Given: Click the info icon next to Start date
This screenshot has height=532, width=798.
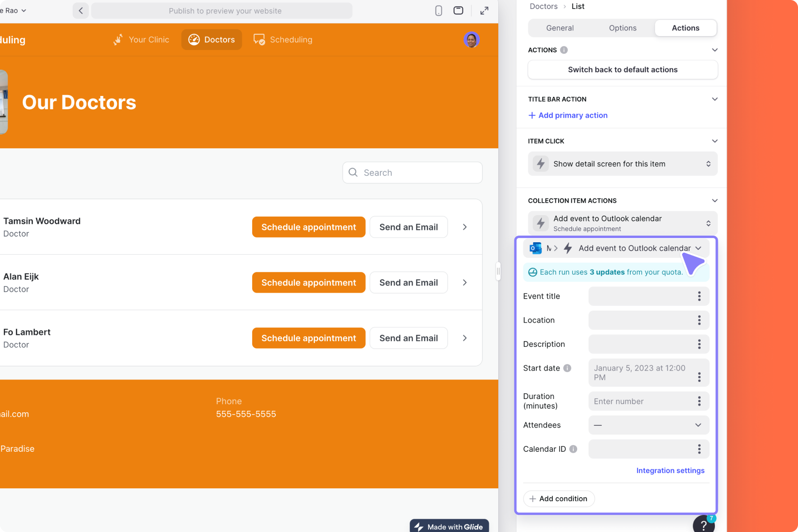Looking at the screenshot, I should (x=567, y=368).
